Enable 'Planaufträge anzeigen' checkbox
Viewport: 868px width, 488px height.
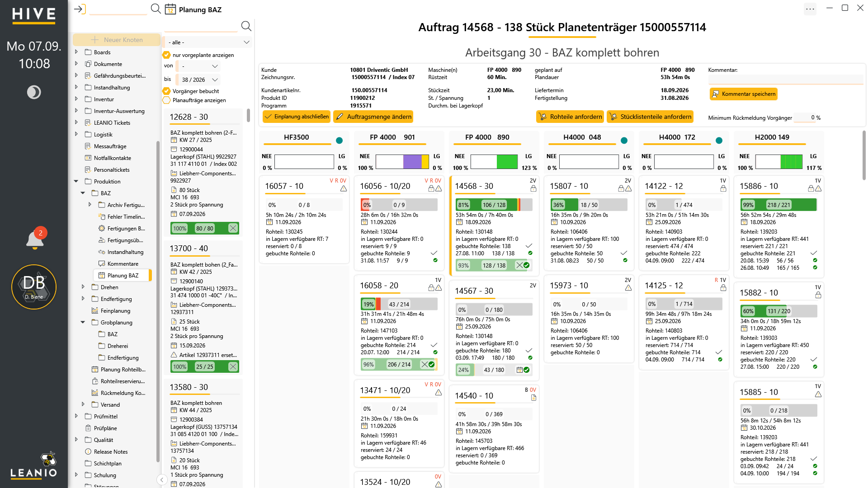pyautogui.click(x=166, y=100)
